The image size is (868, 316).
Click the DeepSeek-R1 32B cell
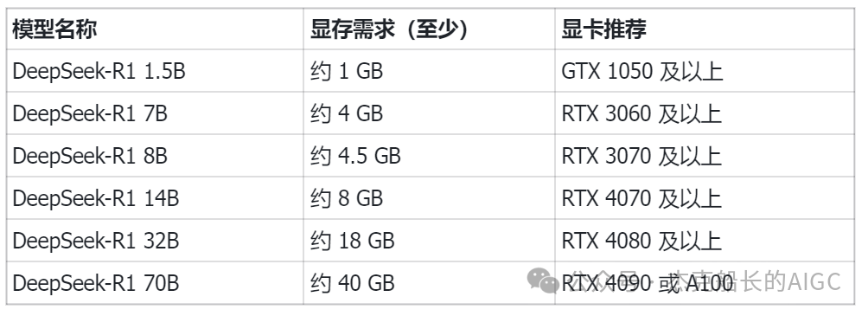click(x=155, y=241)
